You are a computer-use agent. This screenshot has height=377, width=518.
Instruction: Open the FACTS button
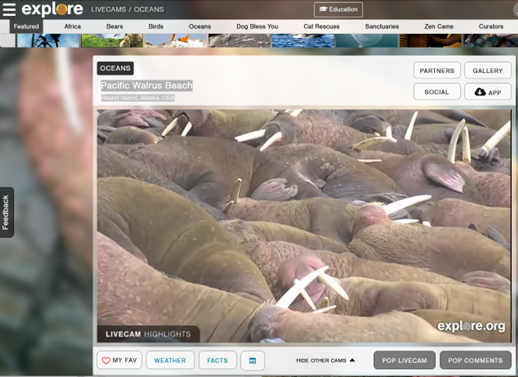click(217, 360)
